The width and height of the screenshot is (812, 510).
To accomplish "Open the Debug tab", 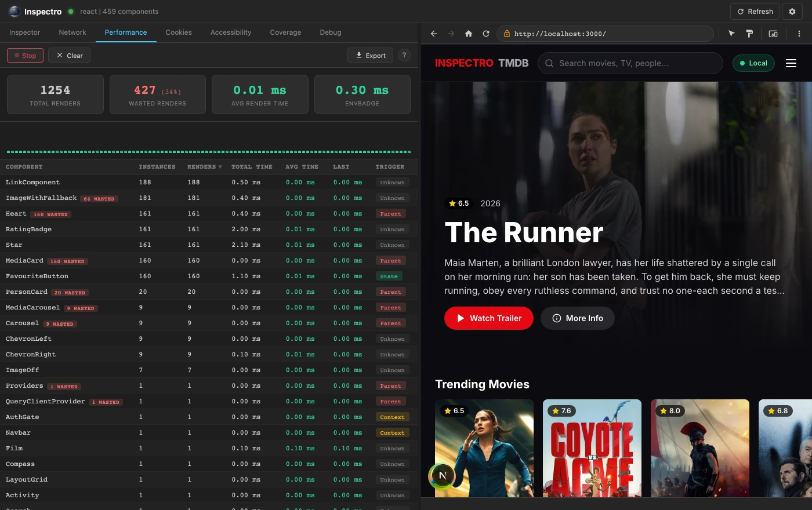I will [331, 32].
